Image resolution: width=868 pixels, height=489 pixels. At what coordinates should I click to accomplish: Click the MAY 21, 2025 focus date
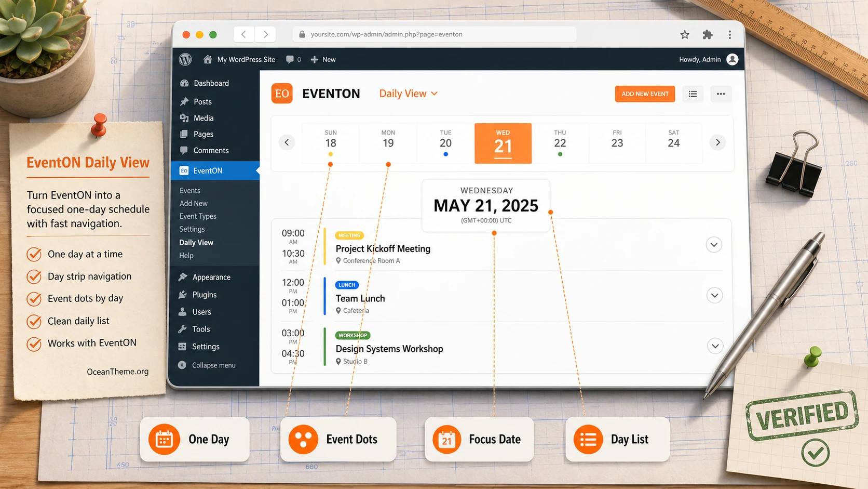pos(486,206)
